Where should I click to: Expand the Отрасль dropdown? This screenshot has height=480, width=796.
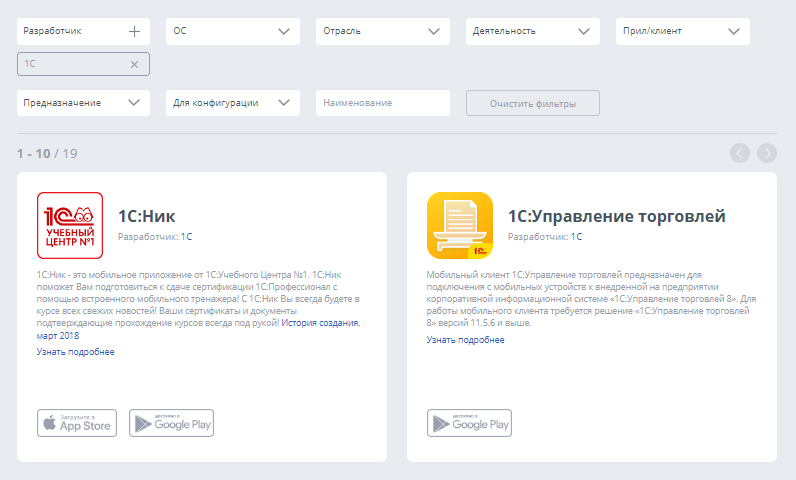click(x=383, y=31)
